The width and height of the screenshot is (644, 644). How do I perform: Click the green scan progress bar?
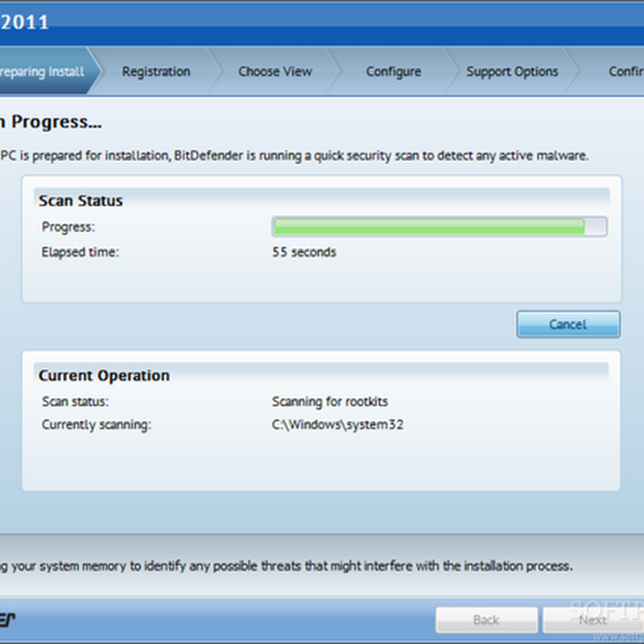coord(439,227)
